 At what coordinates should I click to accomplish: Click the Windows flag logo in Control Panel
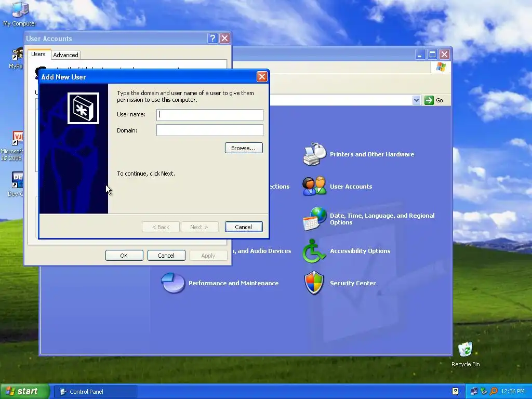(x=441, y=67)
